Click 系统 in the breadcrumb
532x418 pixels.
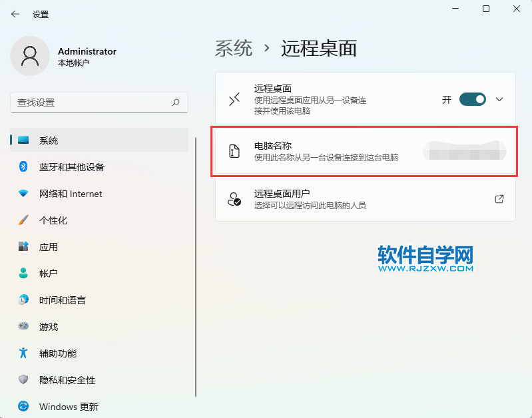coord(234,48)
